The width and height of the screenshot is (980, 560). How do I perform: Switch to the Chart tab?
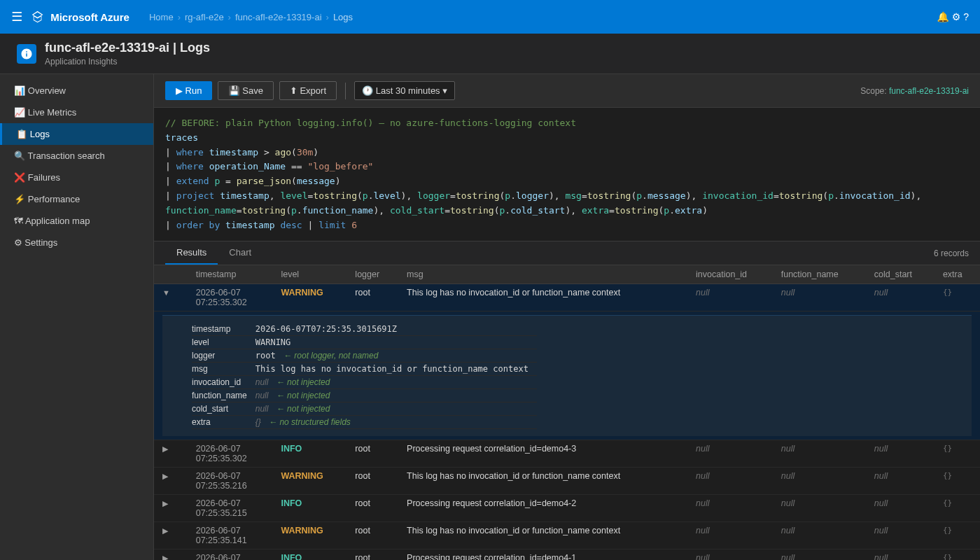(x=240, y=253)
